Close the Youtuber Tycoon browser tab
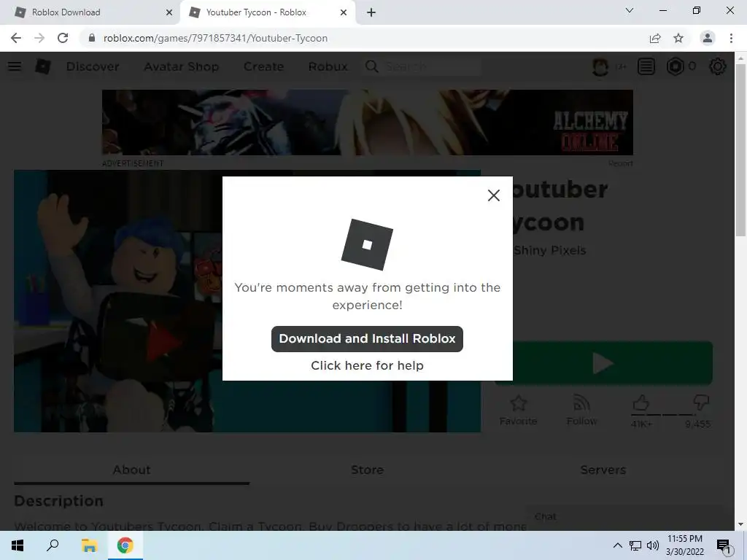This screenshot has width=747, height=560. [x=344, y=12]
